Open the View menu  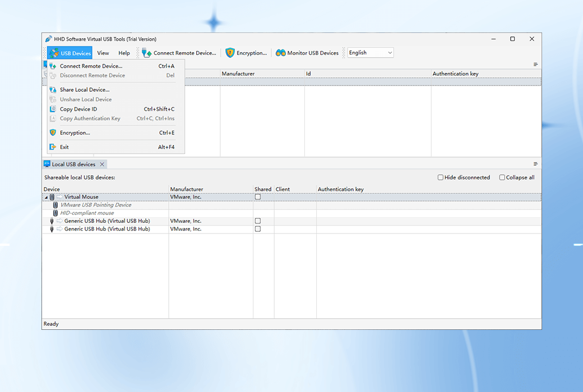coord(103,53)
